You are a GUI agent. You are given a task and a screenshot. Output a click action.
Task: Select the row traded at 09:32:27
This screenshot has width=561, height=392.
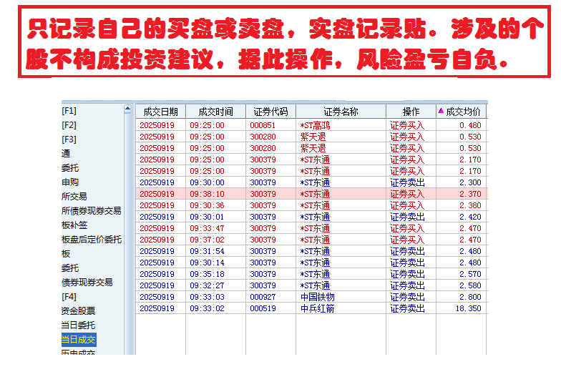pos(311,285)
